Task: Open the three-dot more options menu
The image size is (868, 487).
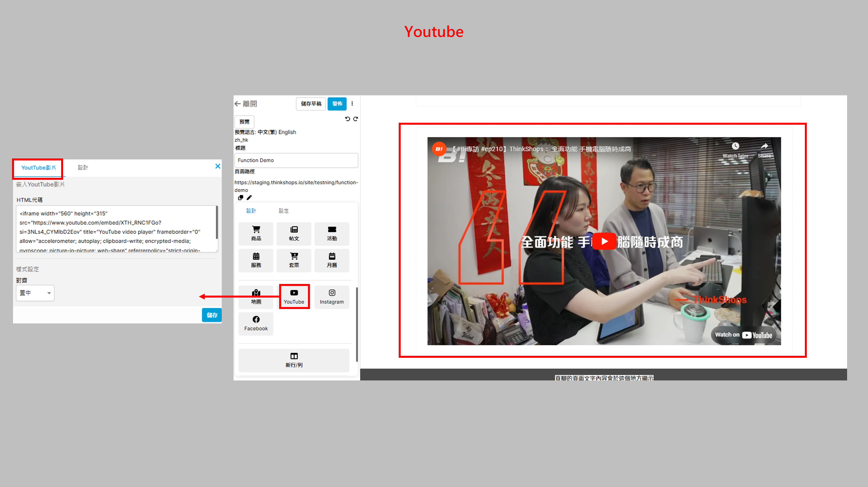Action: point(352,103)
